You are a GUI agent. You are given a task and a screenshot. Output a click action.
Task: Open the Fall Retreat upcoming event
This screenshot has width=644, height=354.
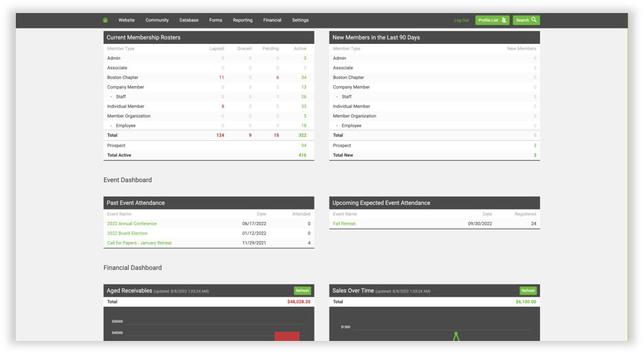click(x=344, y=223)
